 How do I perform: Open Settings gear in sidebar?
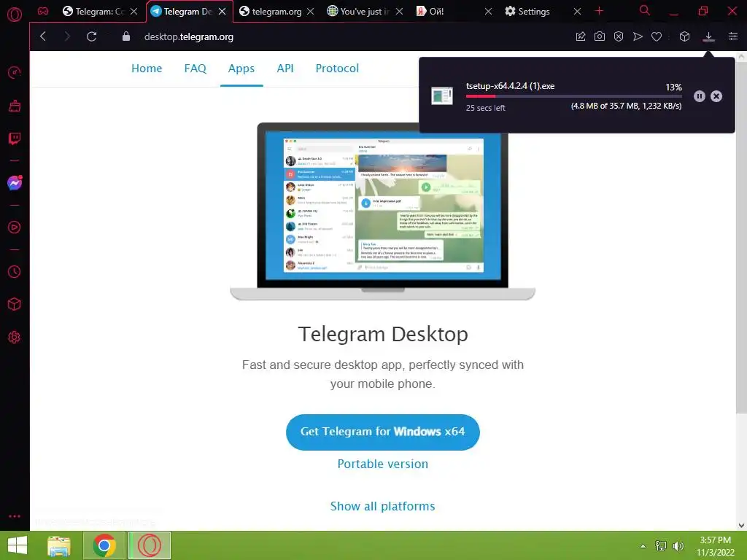pyautogui.click(x=15, y=337)
